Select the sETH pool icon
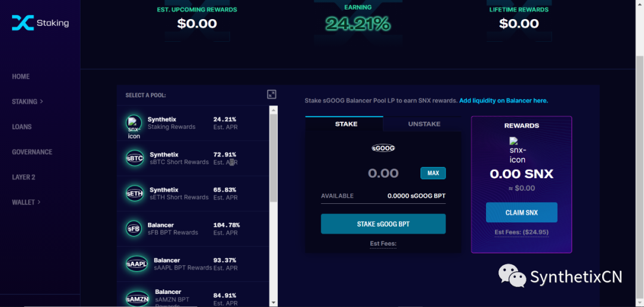This screenshot has height=307, width=644. [135, 193]
